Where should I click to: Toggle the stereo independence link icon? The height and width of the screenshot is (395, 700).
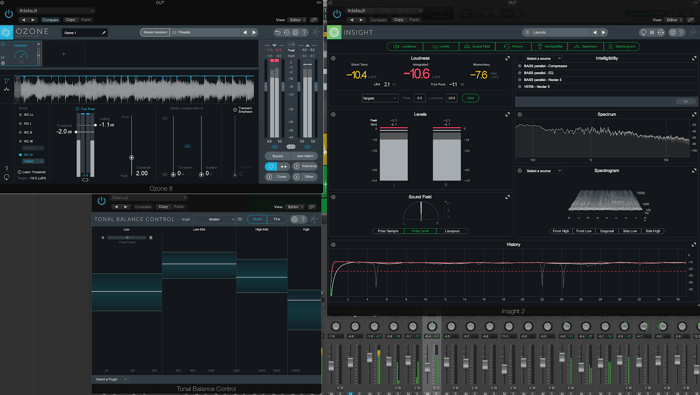(x=188, y=146)
